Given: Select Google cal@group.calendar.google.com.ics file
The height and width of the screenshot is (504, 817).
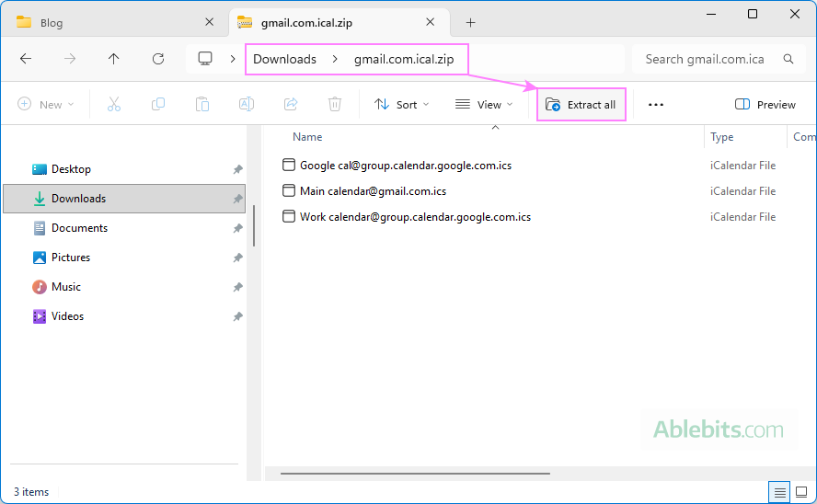Looking at the screenshot, I should point(406,165).
